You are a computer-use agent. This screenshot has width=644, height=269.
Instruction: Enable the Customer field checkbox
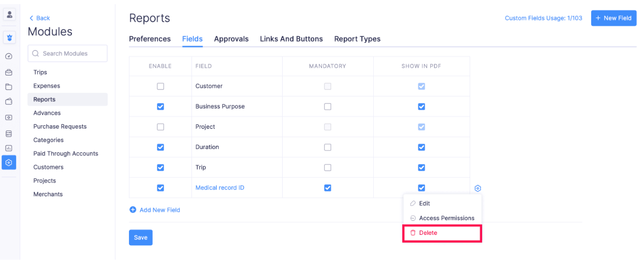[160, 86]
